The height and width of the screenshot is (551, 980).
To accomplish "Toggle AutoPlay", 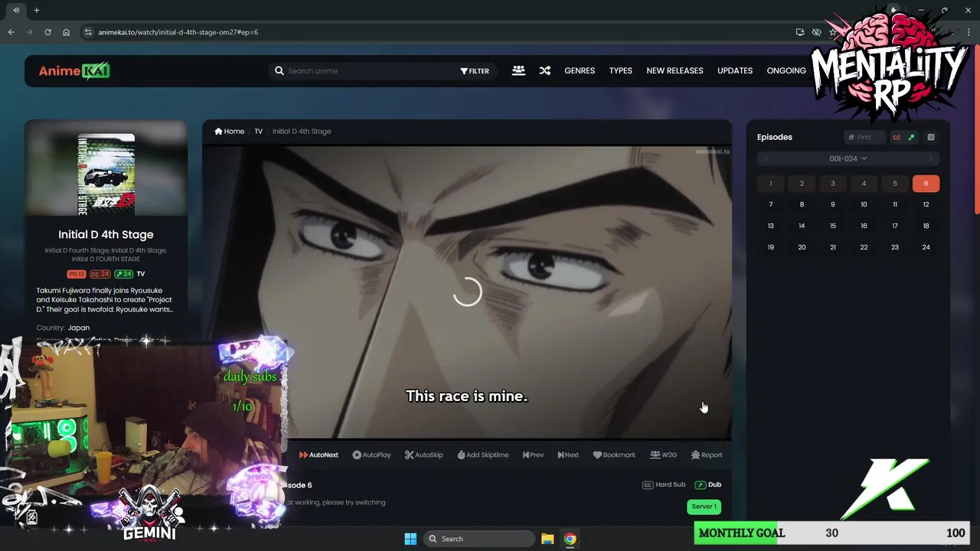I will pyautogui.click(x=371, y=455).
